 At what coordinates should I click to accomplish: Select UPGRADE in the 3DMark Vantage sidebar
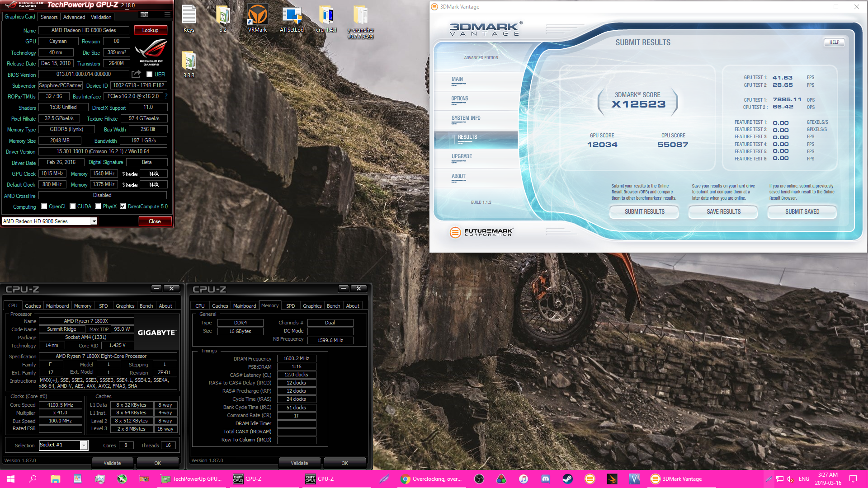click(476, 159)
